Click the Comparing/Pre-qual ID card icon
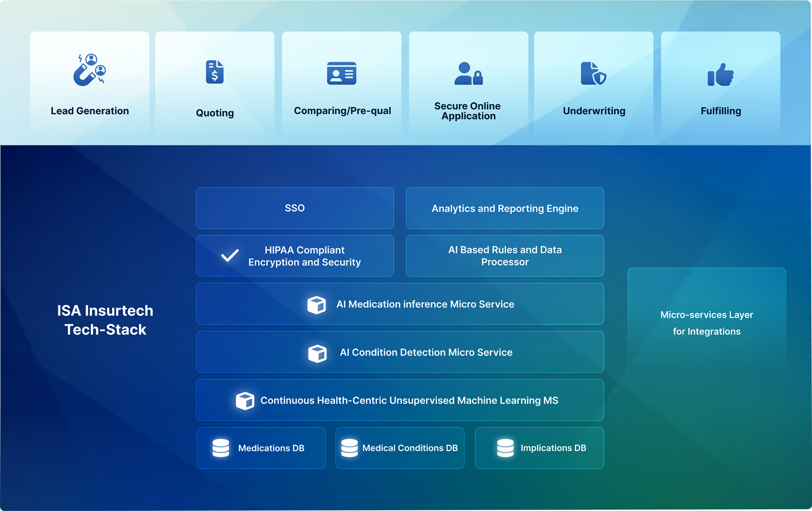The width and height of the screenshot is (812, 511). click(x=342, y=74)
